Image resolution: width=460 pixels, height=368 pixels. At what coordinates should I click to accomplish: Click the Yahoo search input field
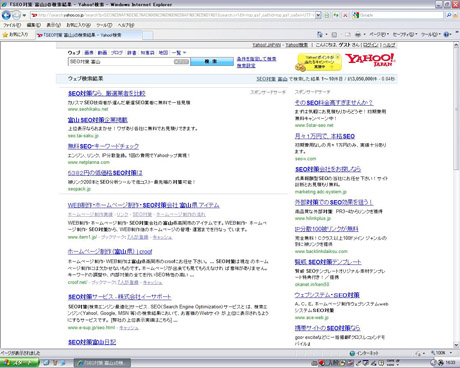(x=129, y=62)
